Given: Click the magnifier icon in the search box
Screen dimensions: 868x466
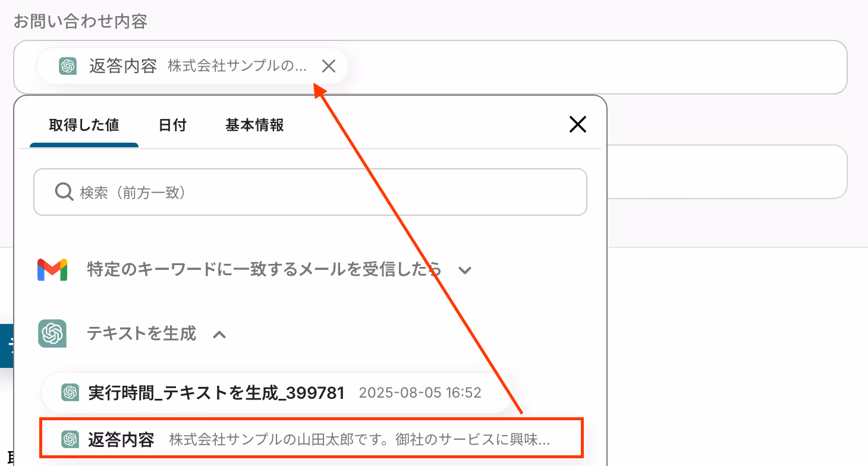Looking at the screenshot, I should click(64, 192).
